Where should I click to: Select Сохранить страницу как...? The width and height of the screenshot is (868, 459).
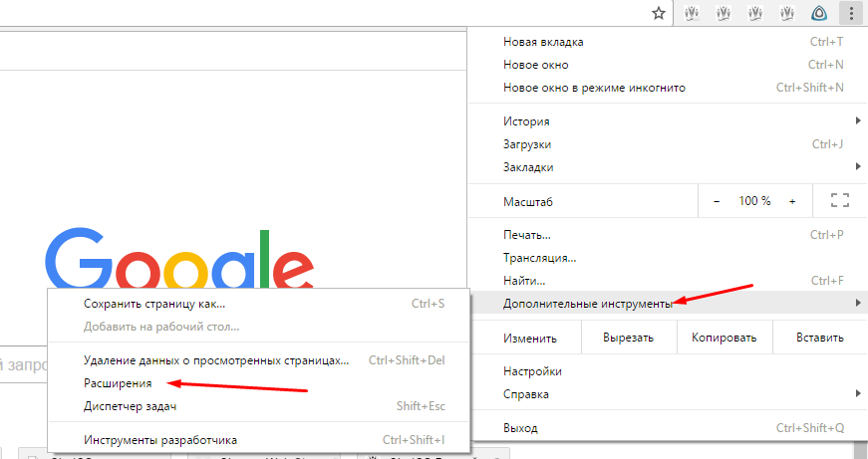click(x=258, y=304)
